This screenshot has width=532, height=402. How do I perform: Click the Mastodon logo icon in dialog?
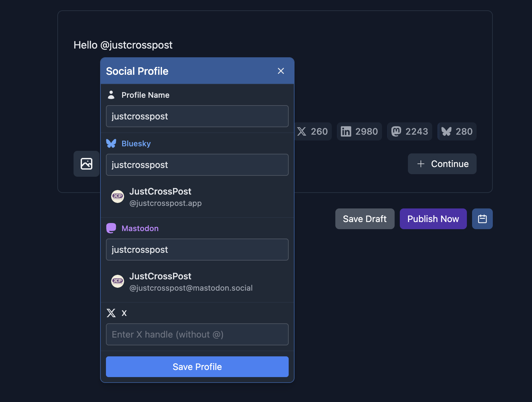[x=111, y=228]
